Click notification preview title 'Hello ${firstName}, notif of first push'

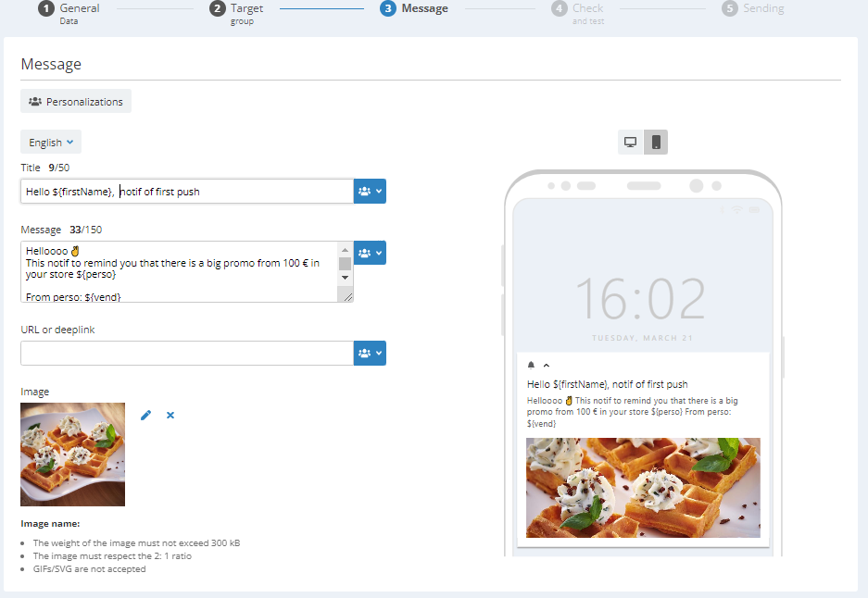[x=608, y=384]
